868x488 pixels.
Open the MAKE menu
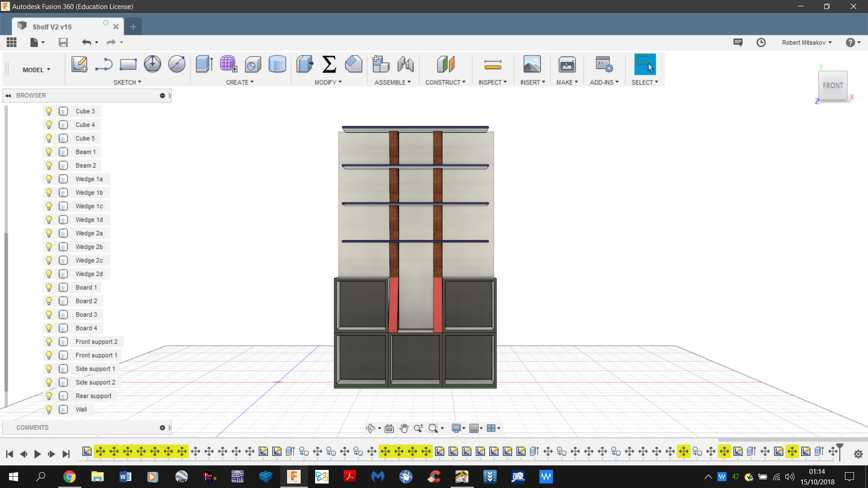click(567, 82)
